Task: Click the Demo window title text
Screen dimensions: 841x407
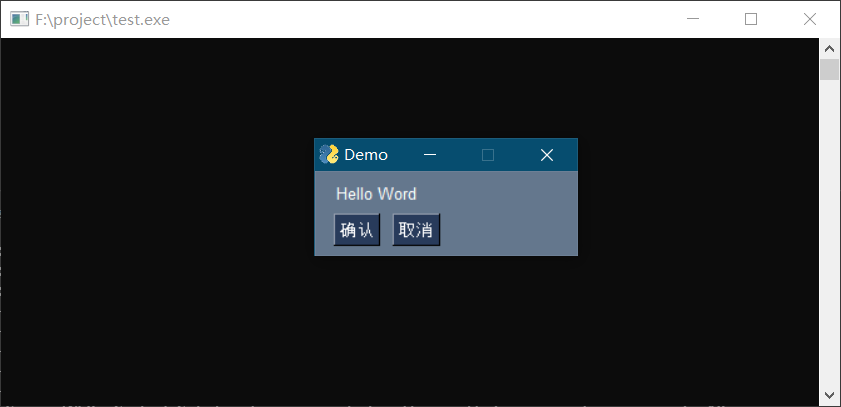Action: tap(366, 155)
